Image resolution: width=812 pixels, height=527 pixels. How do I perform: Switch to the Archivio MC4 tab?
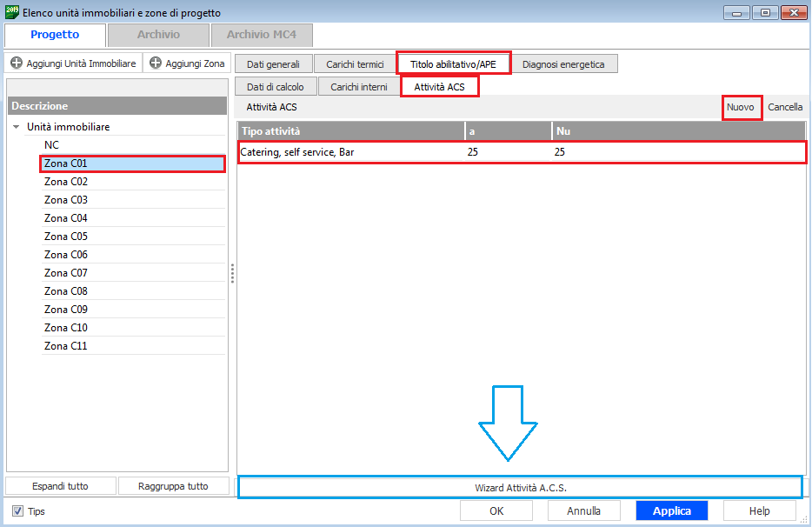pos(261,35)
